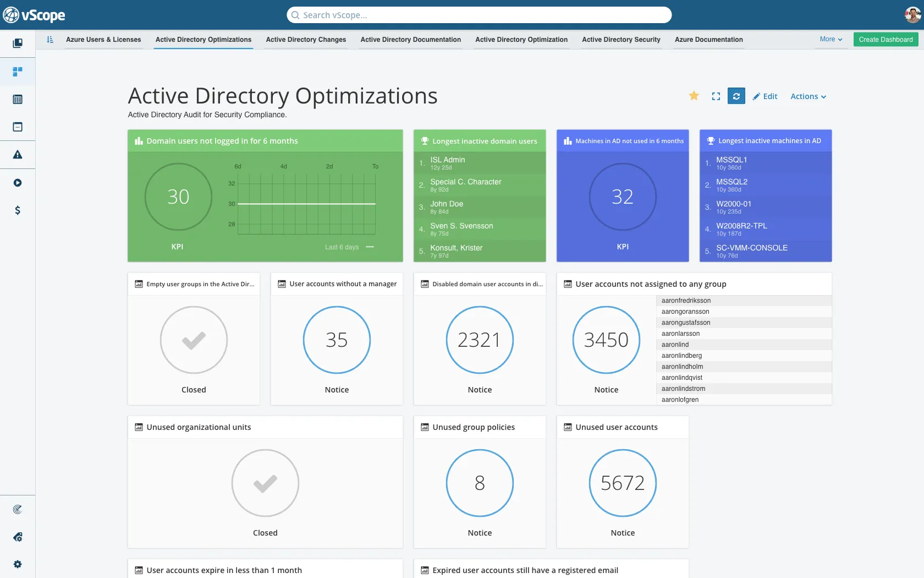924x578 pixels.
Task: Open the rocket sidebar icon
Action: 18,537
